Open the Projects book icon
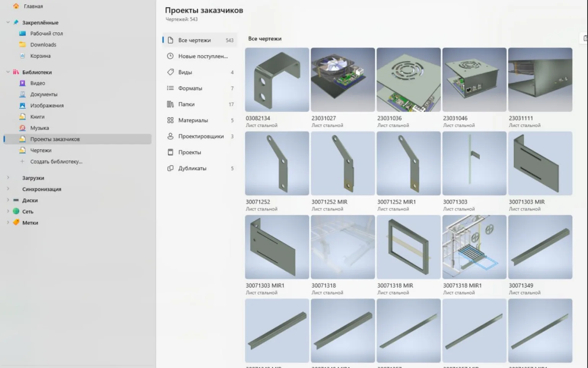 tap(170, 152)
